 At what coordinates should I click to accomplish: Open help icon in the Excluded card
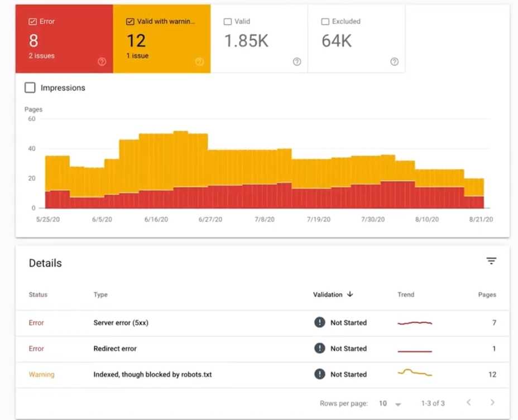pos(395,62)
